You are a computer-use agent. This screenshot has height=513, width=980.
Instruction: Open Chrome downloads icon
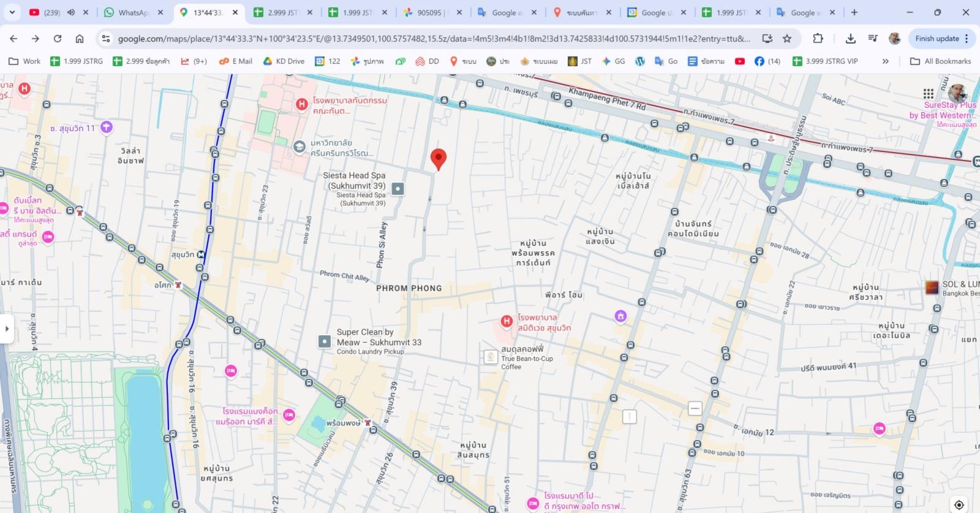850,39
